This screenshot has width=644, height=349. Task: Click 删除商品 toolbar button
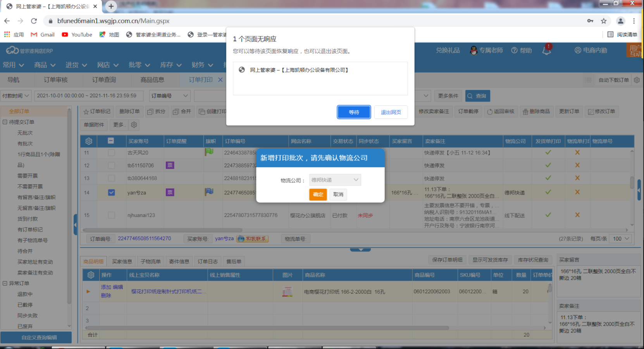(536, 112)
